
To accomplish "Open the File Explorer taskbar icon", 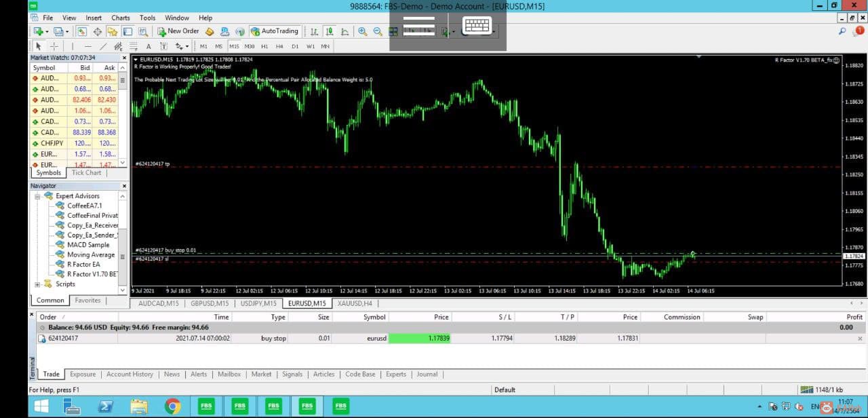I will tap(139, 406).
